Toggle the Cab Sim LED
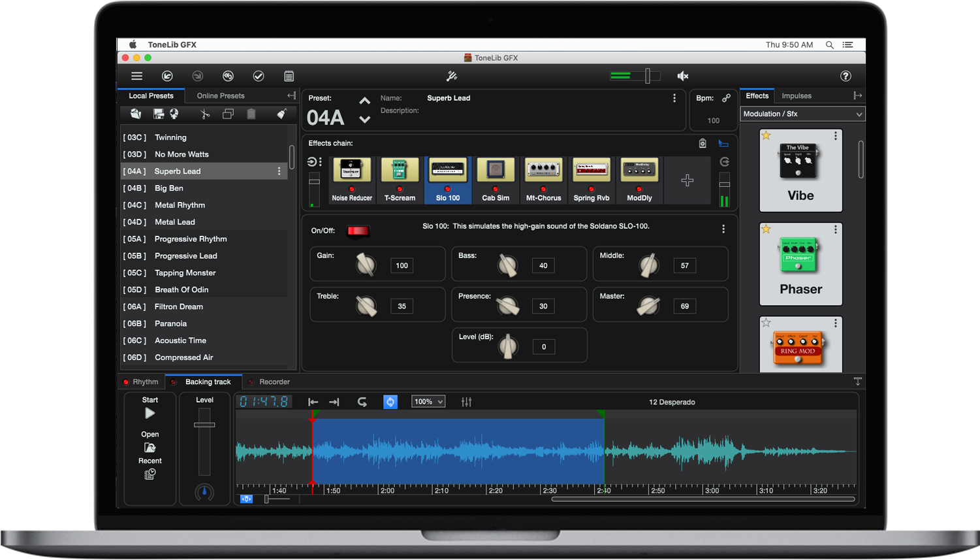Image resolution: width=980 pixels, height=560 pixels. [x=496, y=189]
